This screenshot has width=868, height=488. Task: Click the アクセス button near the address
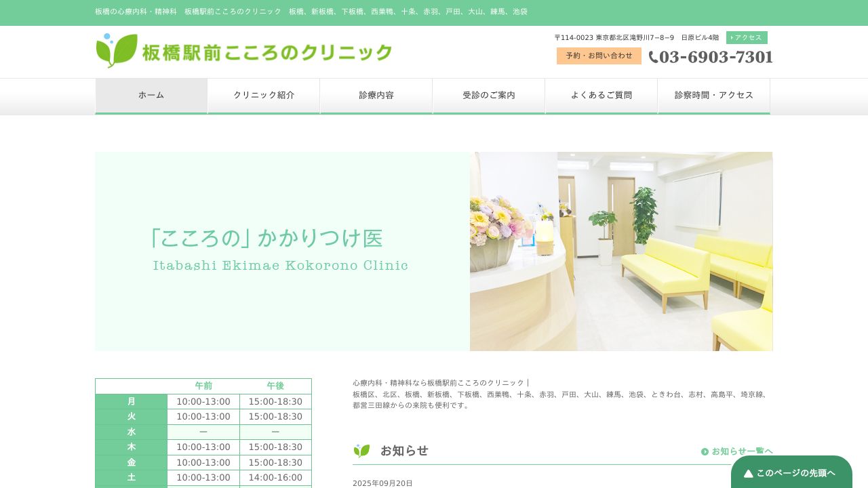747,38
